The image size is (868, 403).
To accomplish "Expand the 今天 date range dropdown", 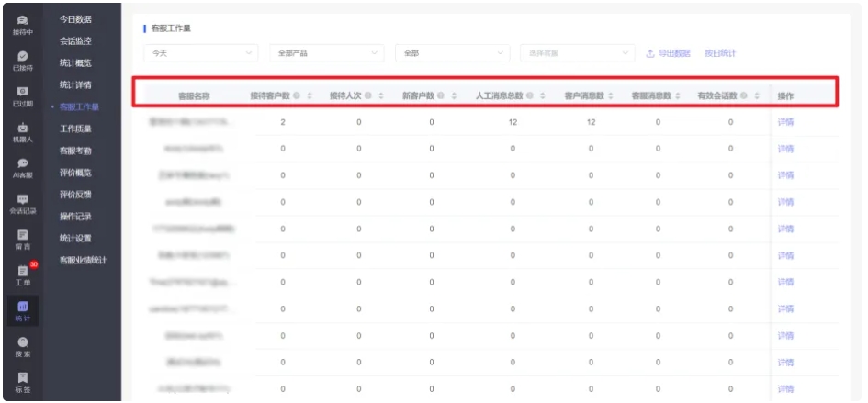I will coord(201,53).
